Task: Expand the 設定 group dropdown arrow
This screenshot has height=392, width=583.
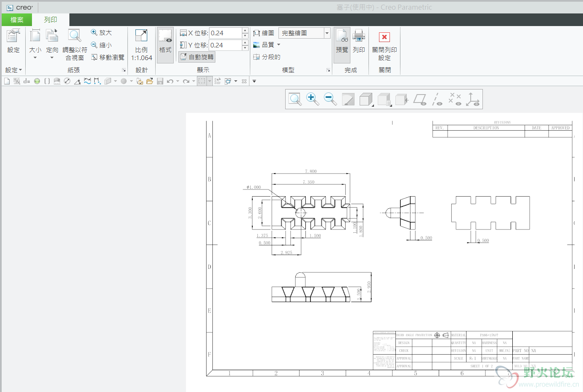Action: click(20, 70)
